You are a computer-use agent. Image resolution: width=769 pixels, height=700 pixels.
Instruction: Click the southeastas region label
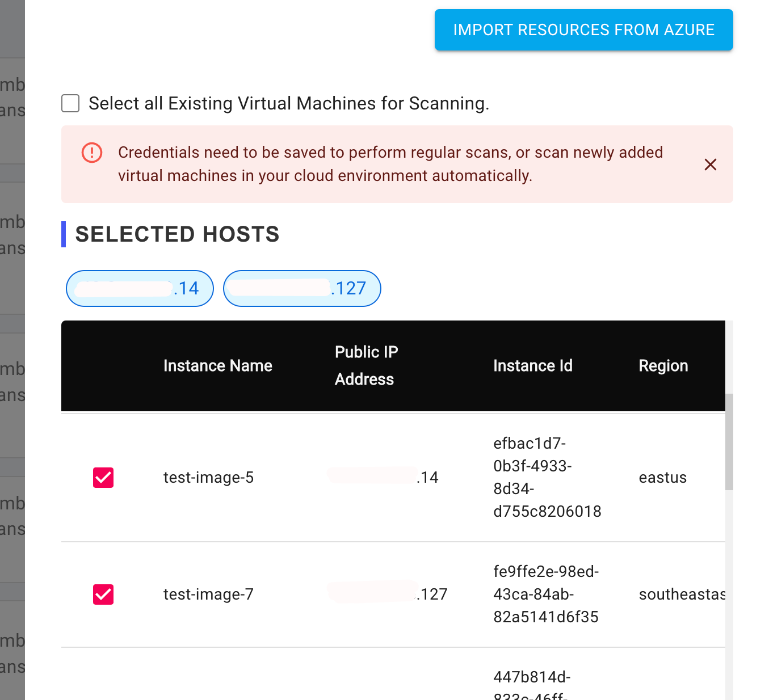[682, 594]
